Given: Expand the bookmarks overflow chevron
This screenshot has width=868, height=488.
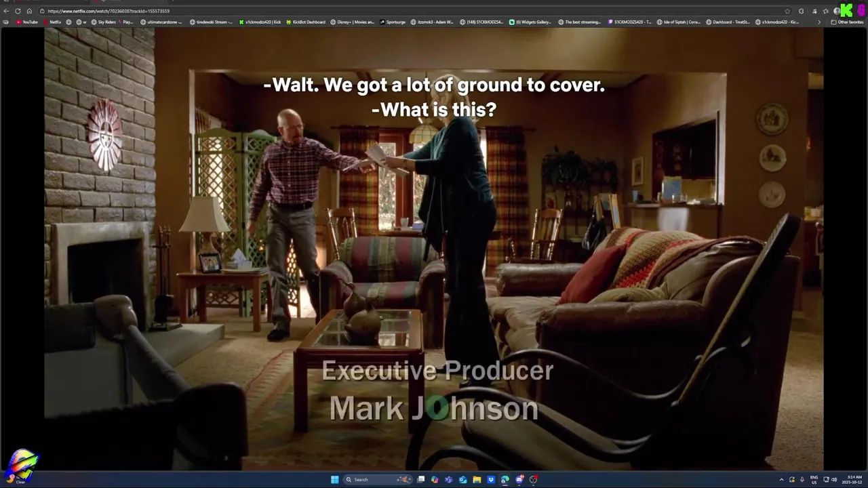Looking at the screenshot, I should tap(818, 22).
